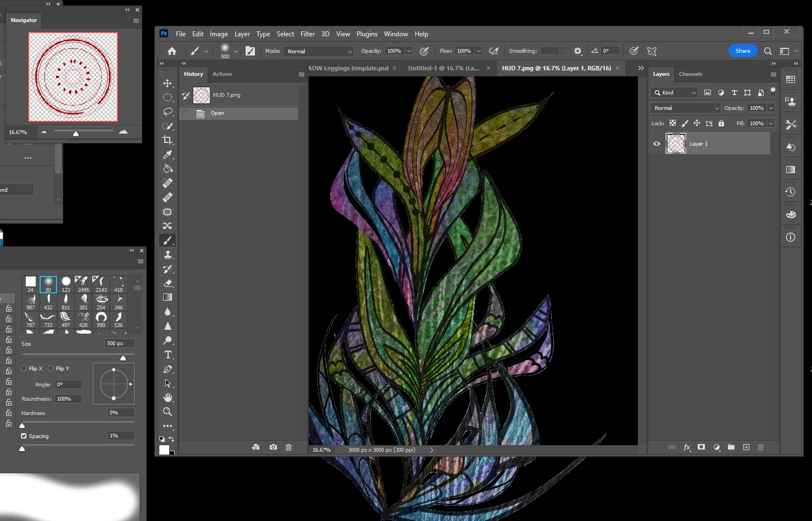The image size is (812, 521).
Task: Toggle brush settings panel button
Action: coord(250,51)
